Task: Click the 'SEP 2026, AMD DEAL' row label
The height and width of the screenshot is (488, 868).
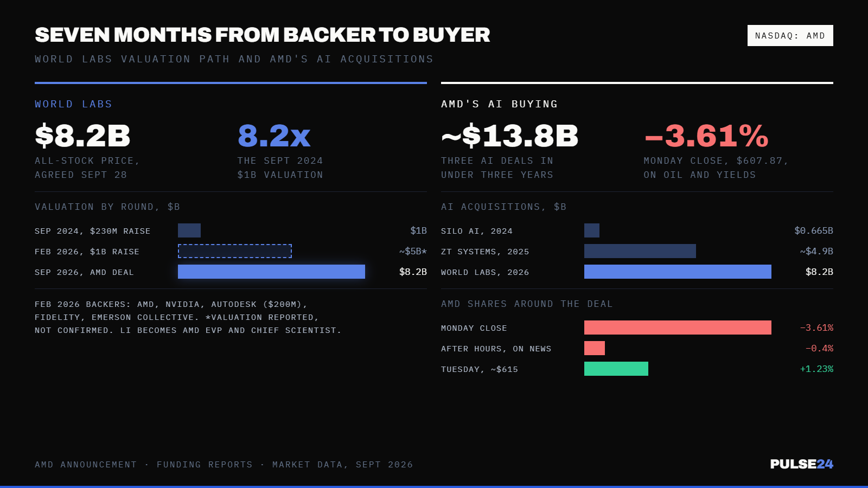Action: (84, 272)
